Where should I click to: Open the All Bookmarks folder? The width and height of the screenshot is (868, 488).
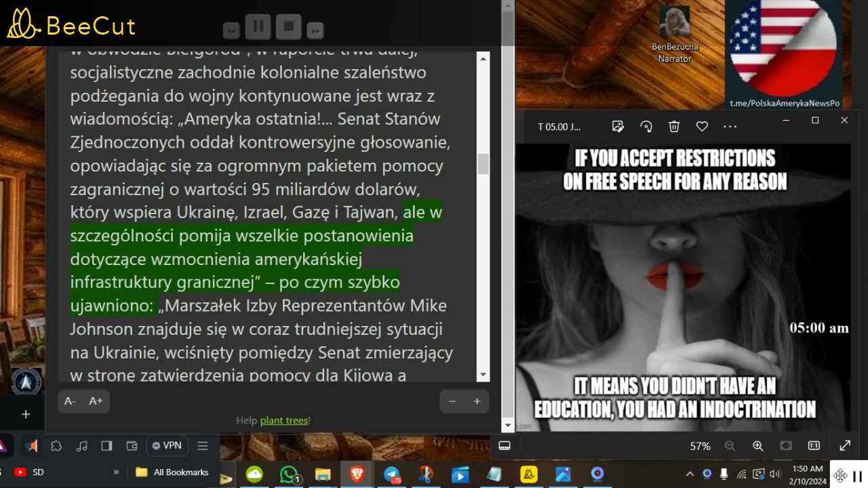pos(172,472)
